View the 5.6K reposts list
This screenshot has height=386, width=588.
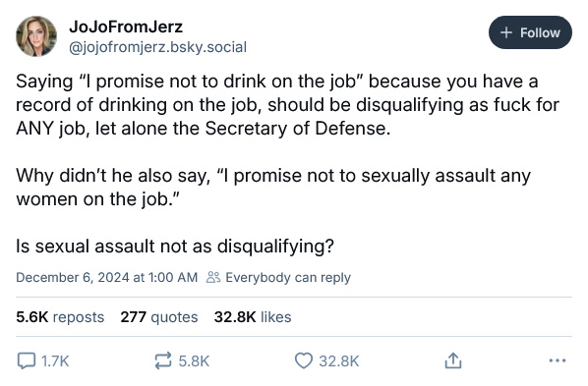click(60, 317)
